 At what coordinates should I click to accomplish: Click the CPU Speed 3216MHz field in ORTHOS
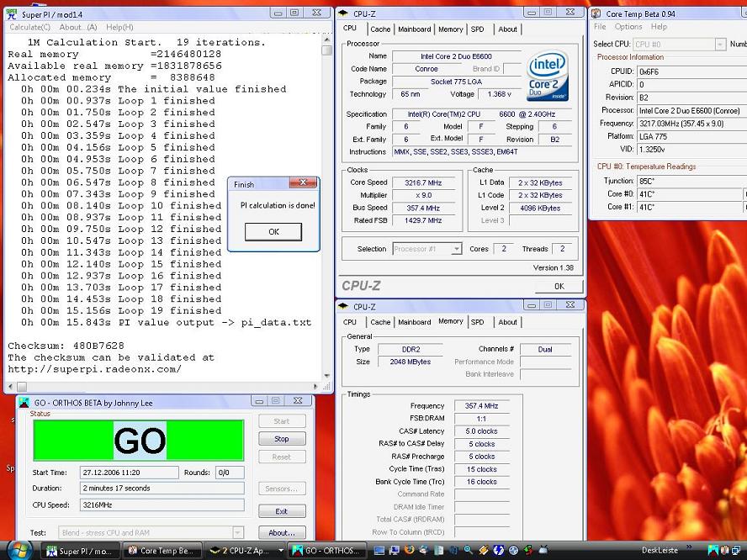162,505
